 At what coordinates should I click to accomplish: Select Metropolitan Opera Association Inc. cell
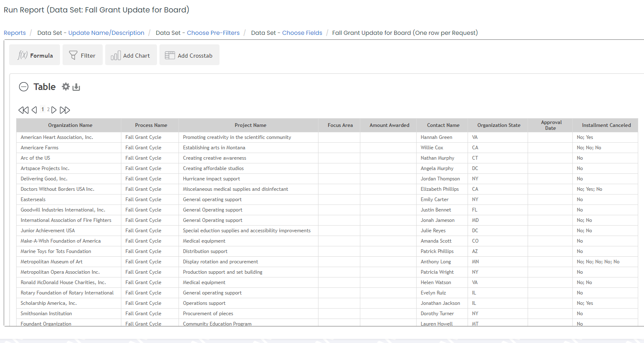[x=69, y=272]
